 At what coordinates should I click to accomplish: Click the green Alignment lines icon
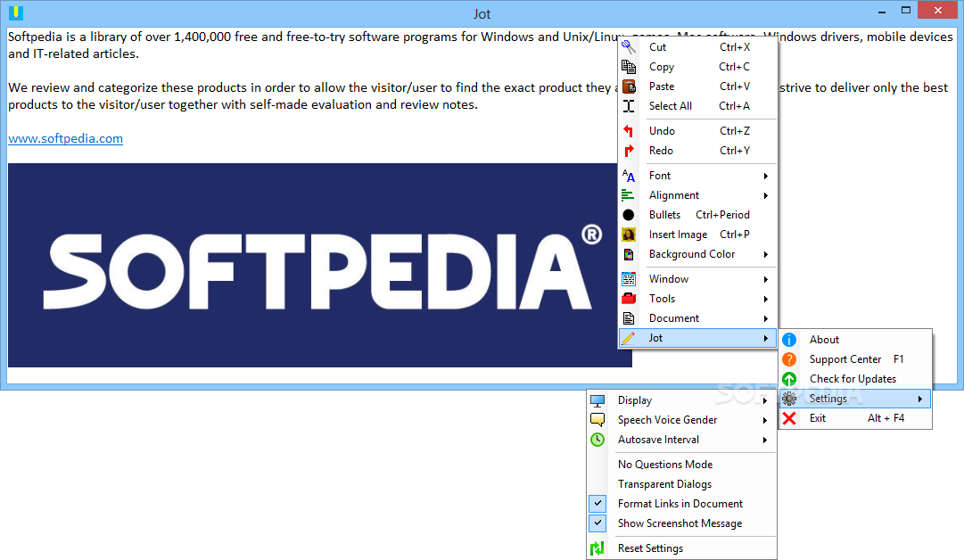point(629,195)
